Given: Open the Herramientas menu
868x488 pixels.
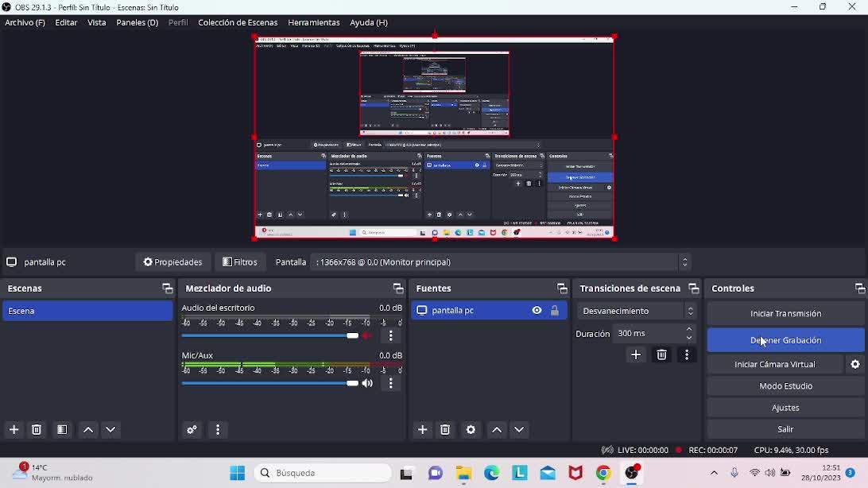Looking at the screenshot, I should tap(313, 22).
